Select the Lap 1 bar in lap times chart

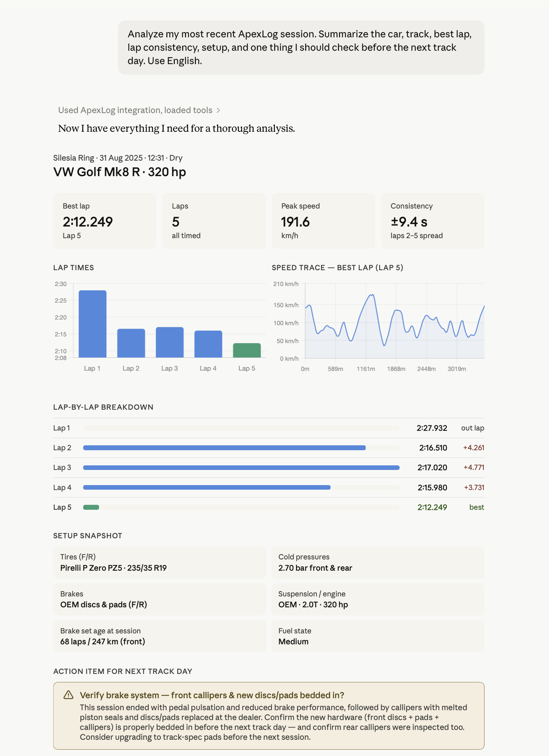tap(92, 324)
